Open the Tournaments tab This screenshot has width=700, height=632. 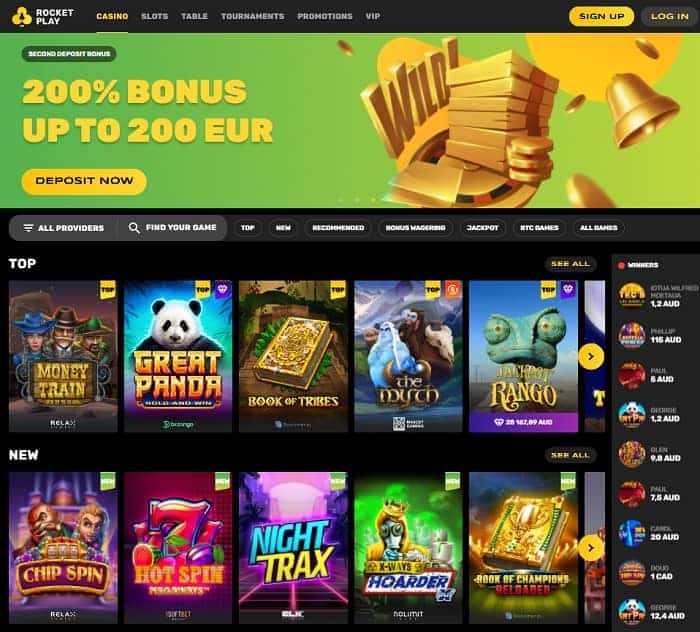tap(253, 17)
